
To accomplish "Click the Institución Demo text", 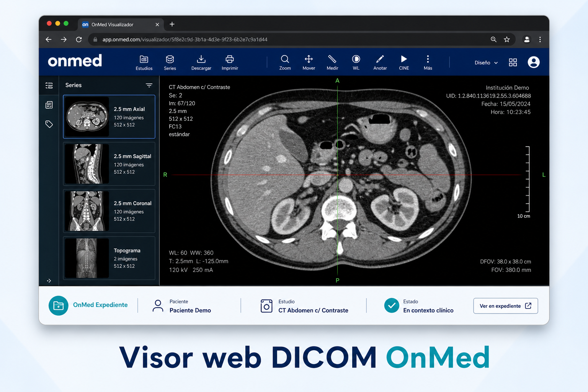I will coord(507,88).
